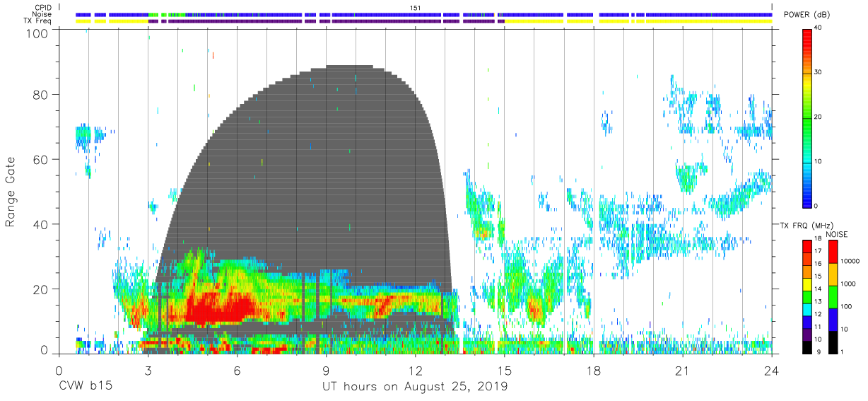Click the 'UT hours on August 25, 2019' label
Screen dimensions: 868x401
coord(415,387)
